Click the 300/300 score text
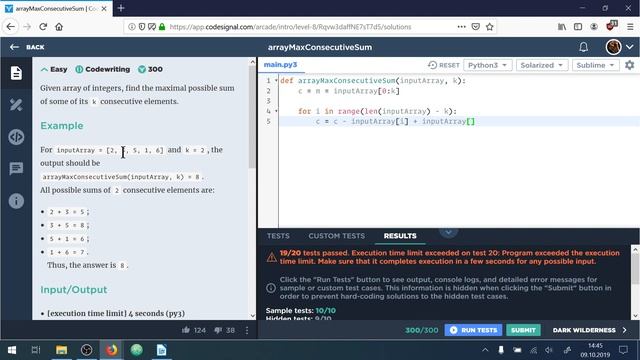The width and height of the screenshot is (640, 360). (421, 330)
